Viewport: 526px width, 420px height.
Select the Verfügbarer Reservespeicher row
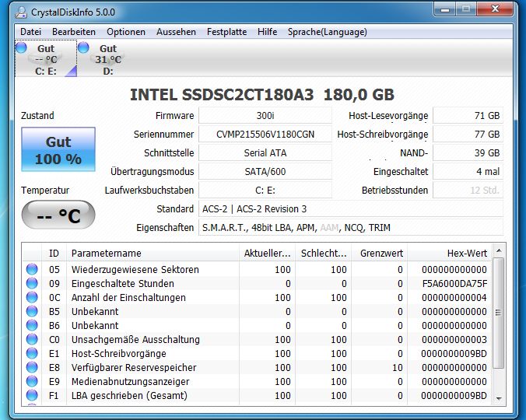(257, 367)
